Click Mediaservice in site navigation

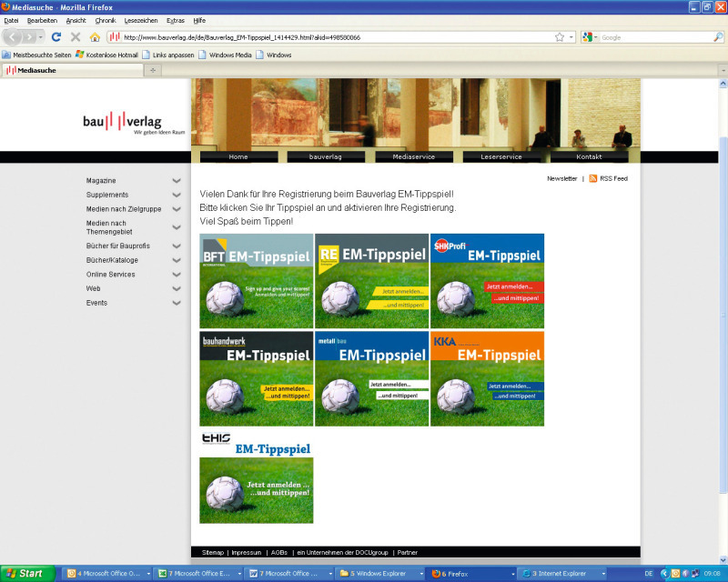coord(414,157)
